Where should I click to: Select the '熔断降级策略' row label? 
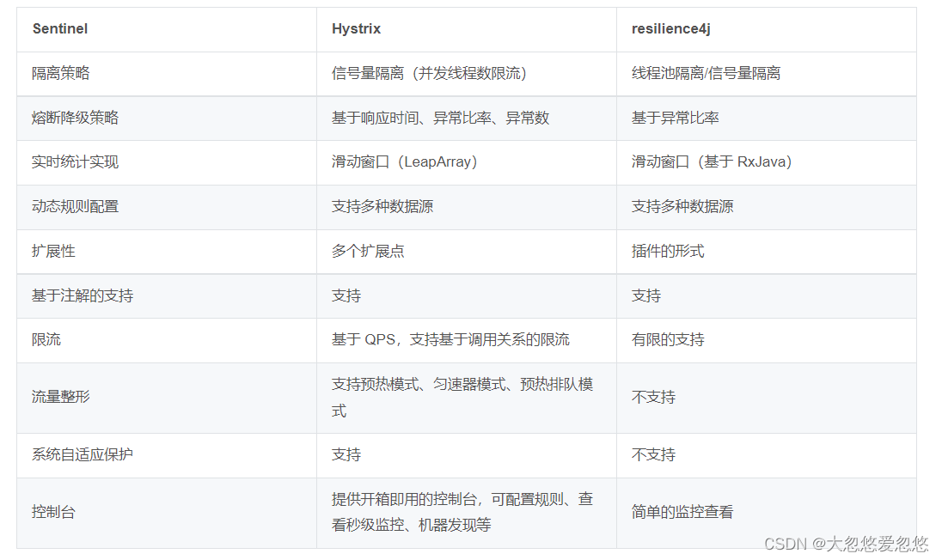[x=75, y=118]
